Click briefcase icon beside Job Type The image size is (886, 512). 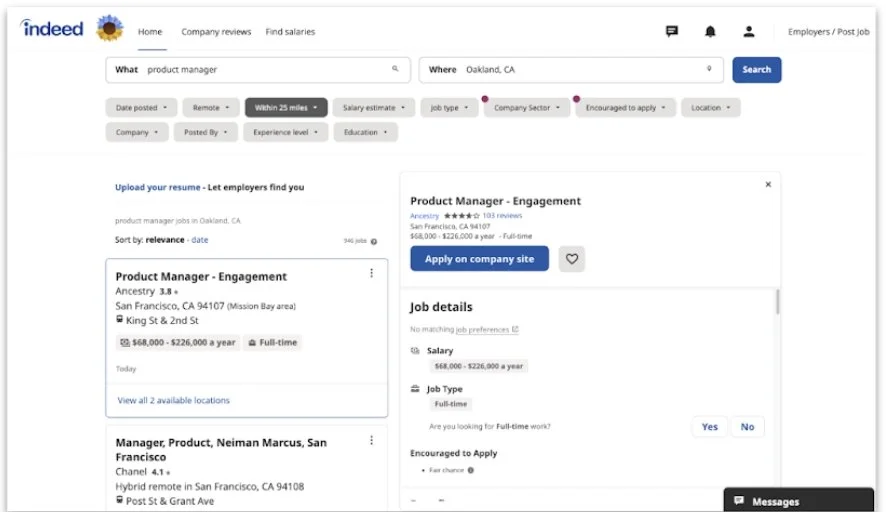coord(415,389)
